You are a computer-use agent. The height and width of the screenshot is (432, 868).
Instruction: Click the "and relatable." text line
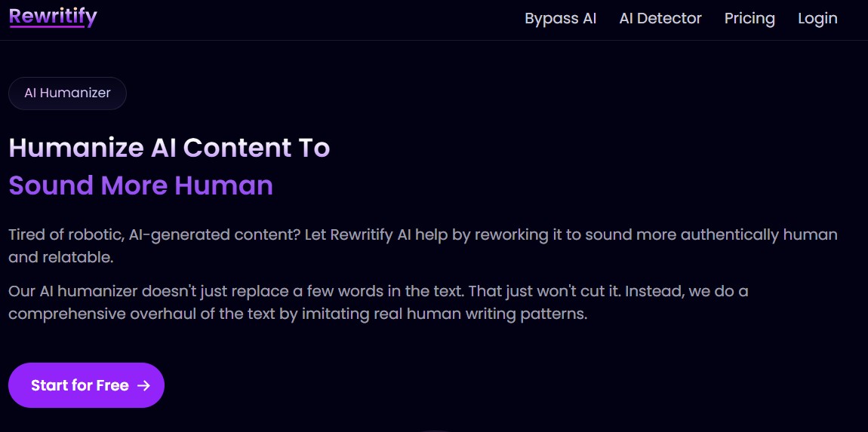point(60,257)
